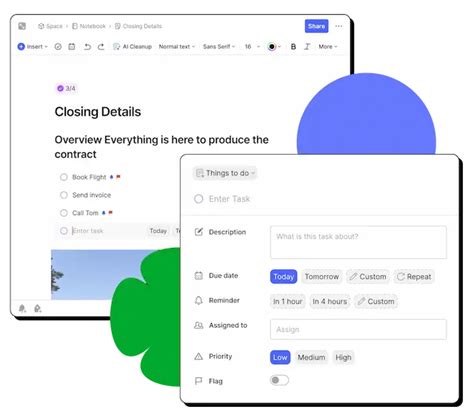Click the calendar toolbar icon
Screen dimensions: 474x418
coord(72,47)
